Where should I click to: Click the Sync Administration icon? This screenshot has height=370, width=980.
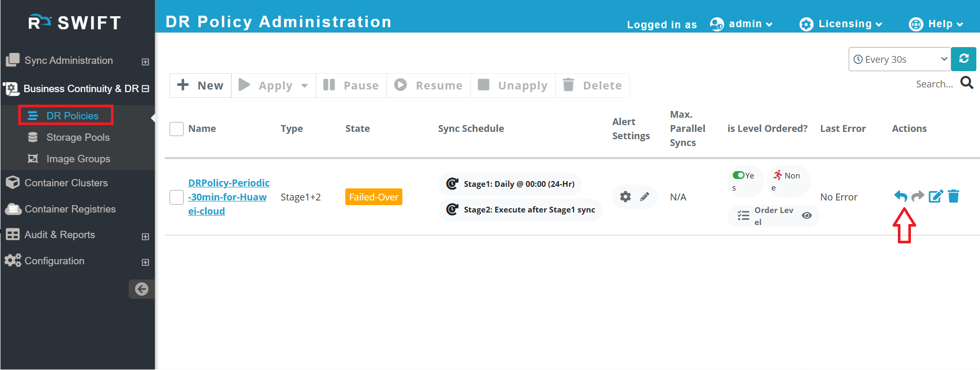click(x=13, y=60)
